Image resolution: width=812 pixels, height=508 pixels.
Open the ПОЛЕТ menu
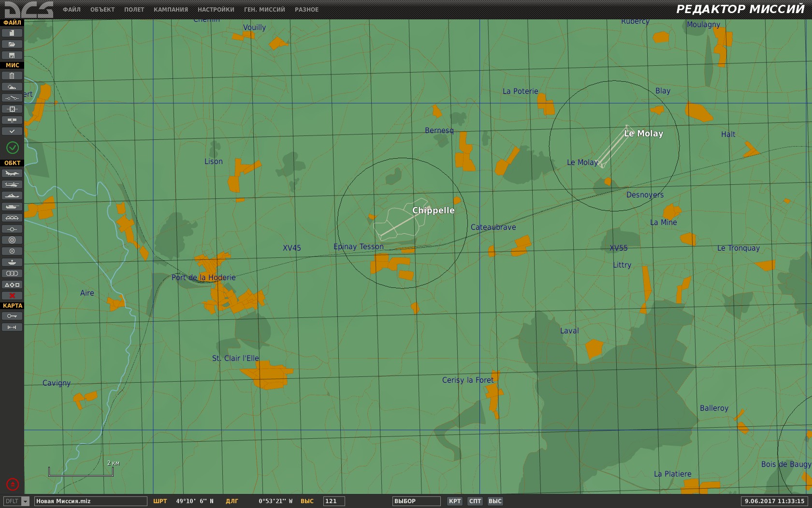click(x=134, y=9)
